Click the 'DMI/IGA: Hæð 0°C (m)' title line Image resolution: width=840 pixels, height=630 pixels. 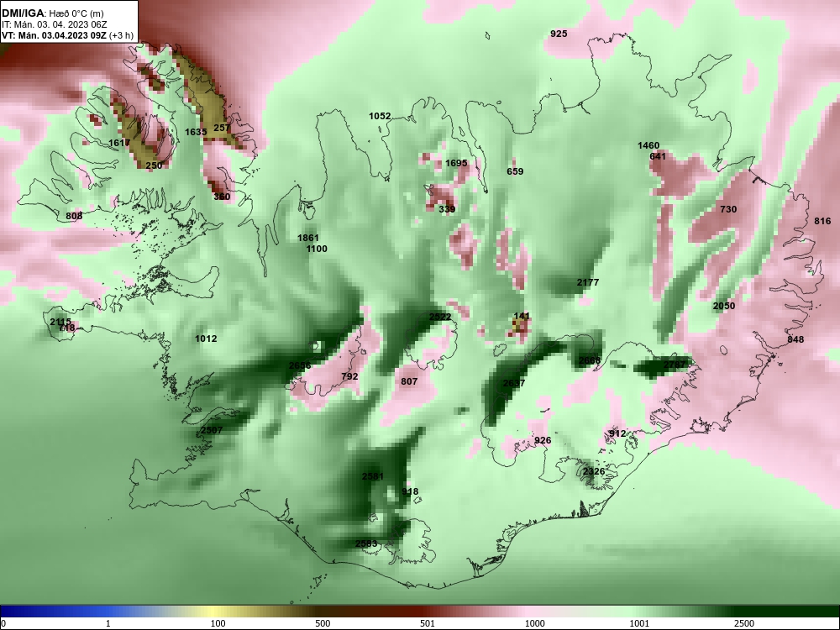(x=52, y=13)
